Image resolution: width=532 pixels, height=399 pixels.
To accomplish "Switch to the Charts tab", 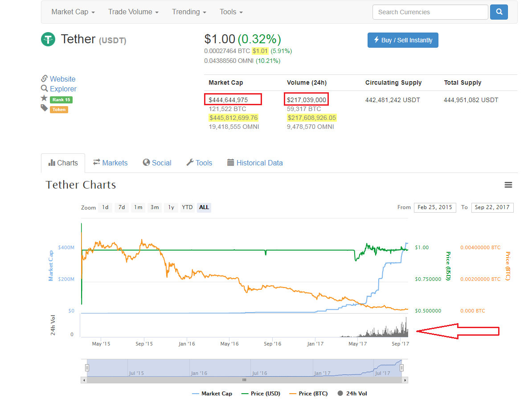I will click(63, 163).
